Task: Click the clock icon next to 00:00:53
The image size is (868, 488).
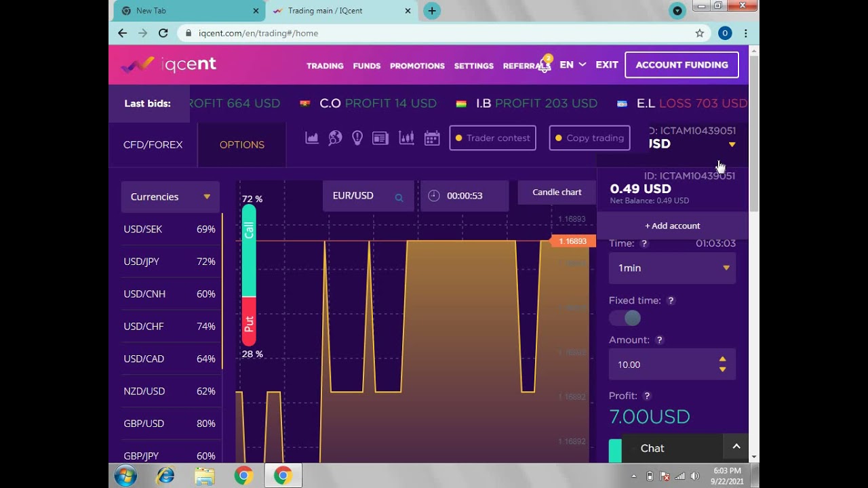Action: click(434, 195)
